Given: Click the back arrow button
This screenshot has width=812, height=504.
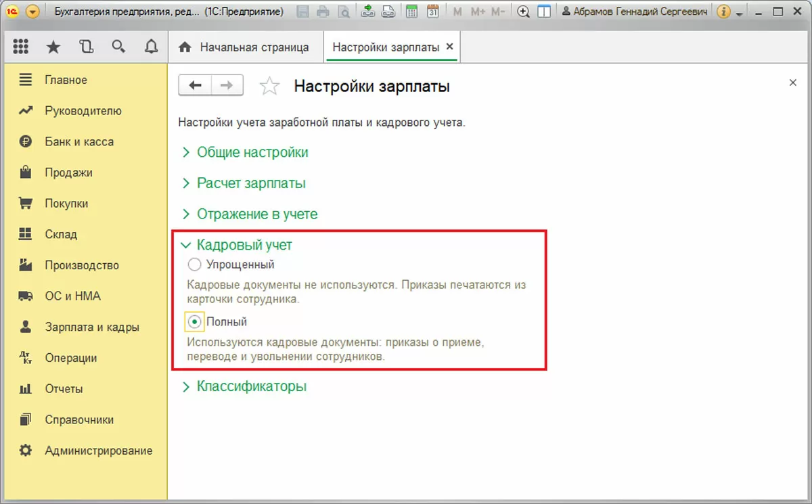Looking at the screenshot, I should [x=195, y=85].
